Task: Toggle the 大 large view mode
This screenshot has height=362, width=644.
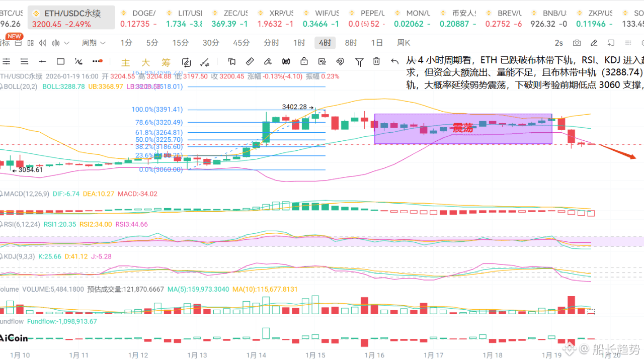Action: click(145, 61)
